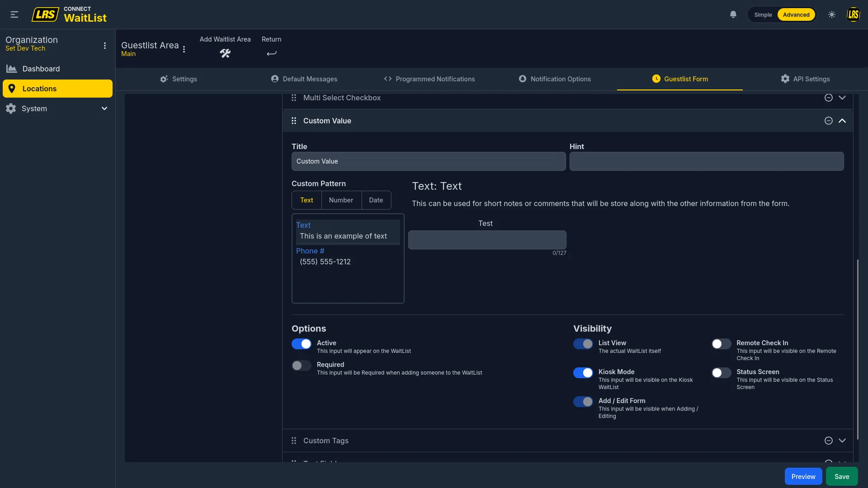Grab the Custom Tags drag handle
This screenshot has height=488, width=868.
coord(294,441)
